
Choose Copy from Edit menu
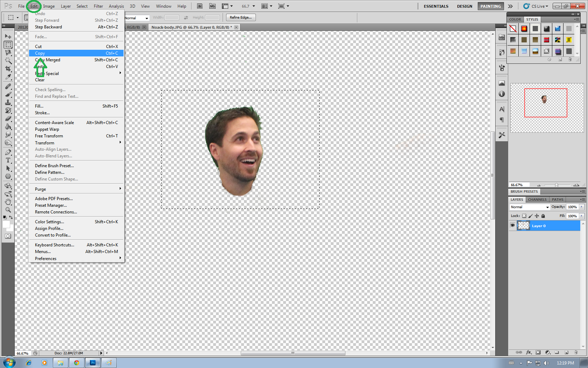(76, 53)
